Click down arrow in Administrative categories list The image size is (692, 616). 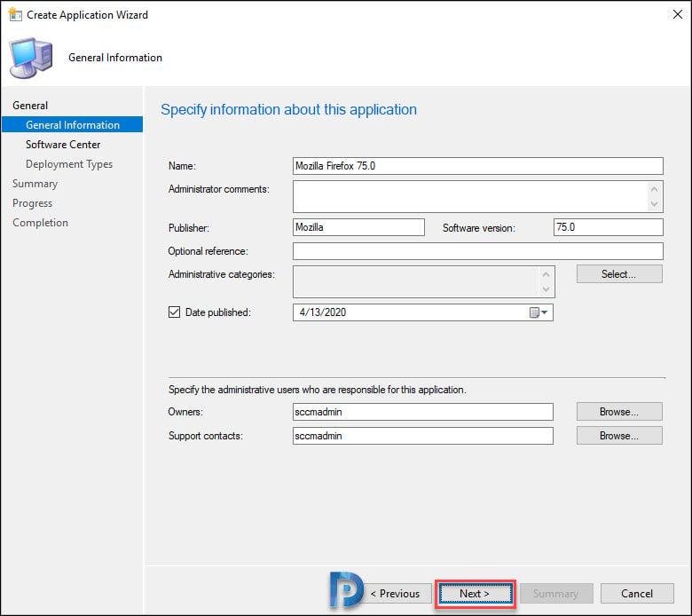tap(547, 289)
